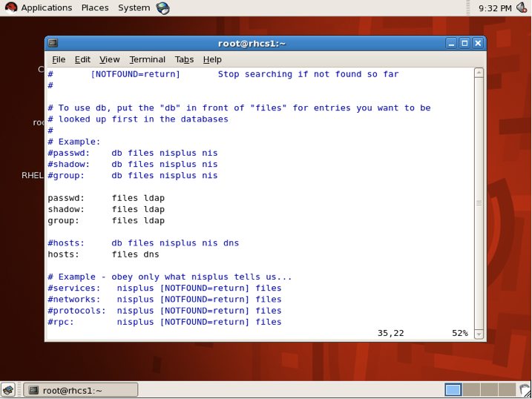Open the View menu in terminal

tap(109, 59)
